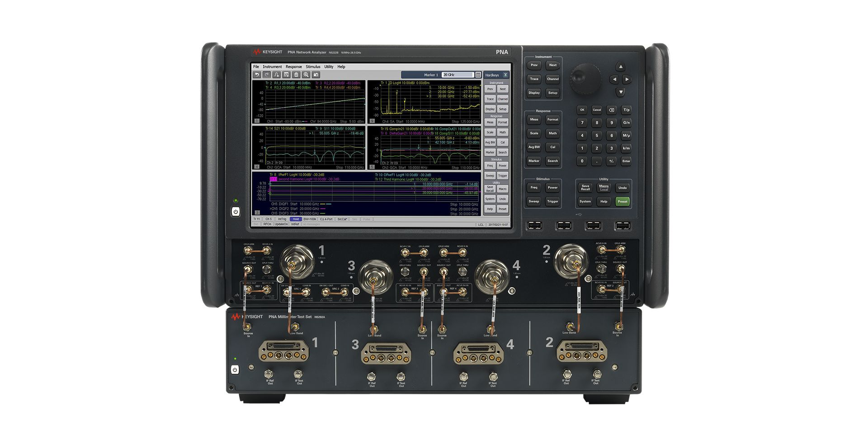Open the Response menu
Screen dimensions: 868x445
coord(294,66)
